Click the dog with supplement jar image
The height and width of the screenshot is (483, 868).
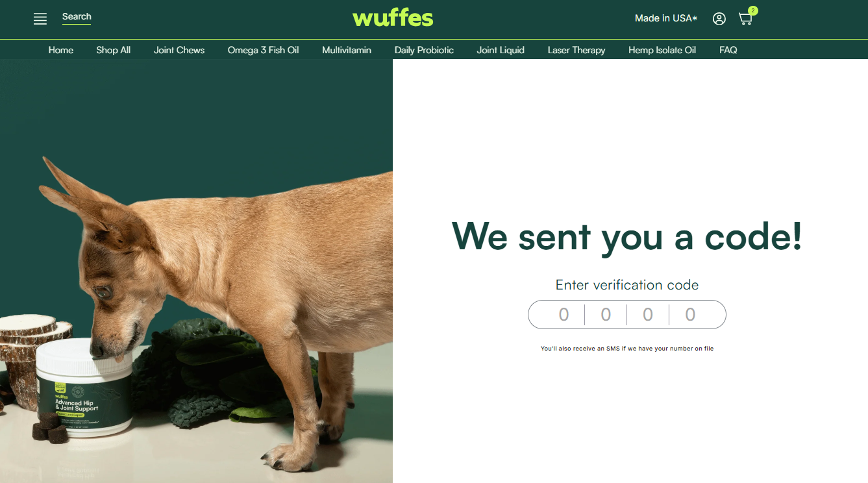click(196, 271)
